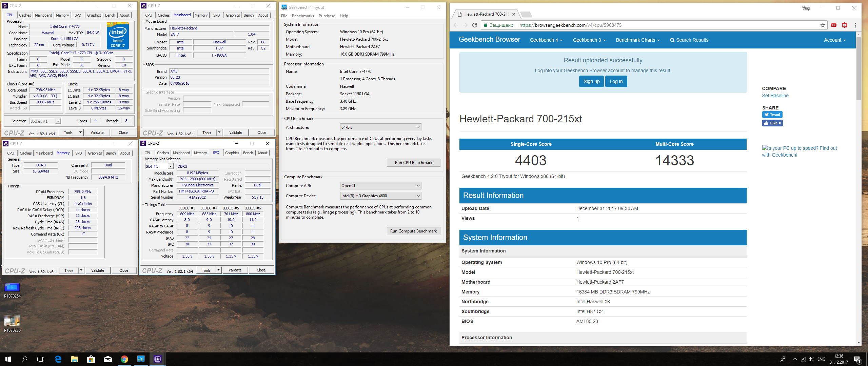Click the Geekbench Browser brand title
Image resolution: width=868 pixels, height=366 pixels.
tap(489, 40)
